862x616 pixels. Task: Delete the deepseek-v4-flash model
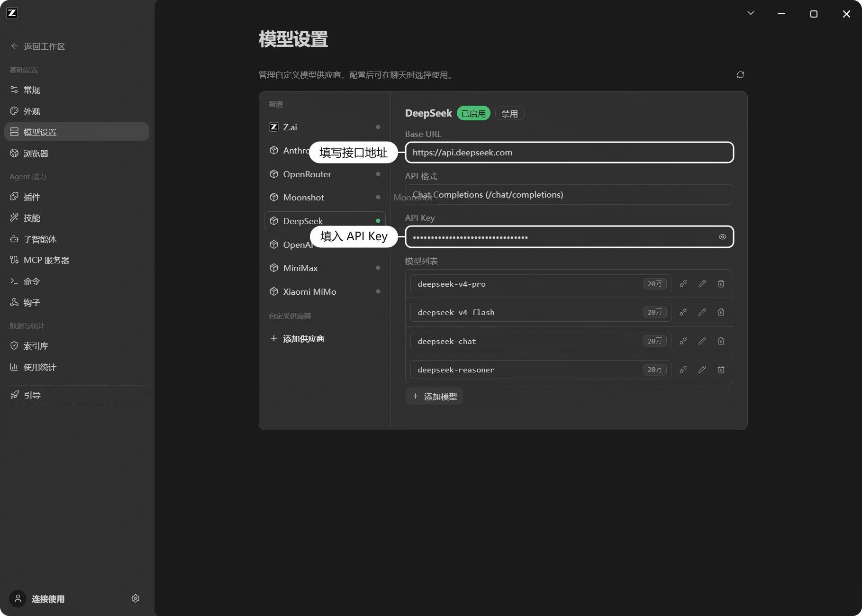click(x=721, y=312)
